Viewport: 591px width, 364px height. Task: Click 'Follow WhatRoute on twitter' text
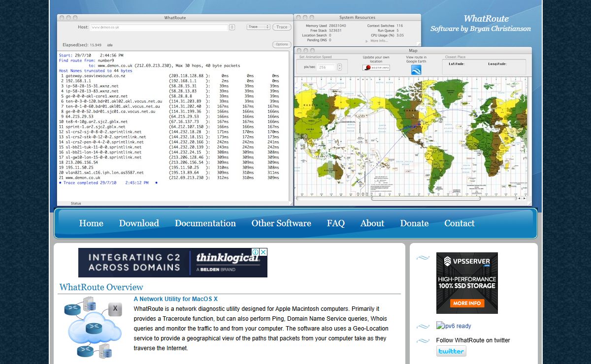pyautogui.click(x=473, y=340)
